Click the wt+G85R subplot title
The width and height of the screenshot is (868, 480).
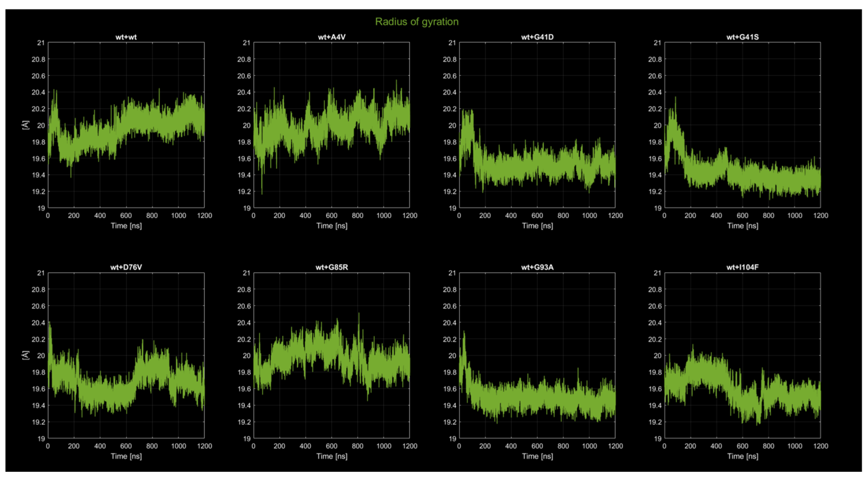coord(332,267)
